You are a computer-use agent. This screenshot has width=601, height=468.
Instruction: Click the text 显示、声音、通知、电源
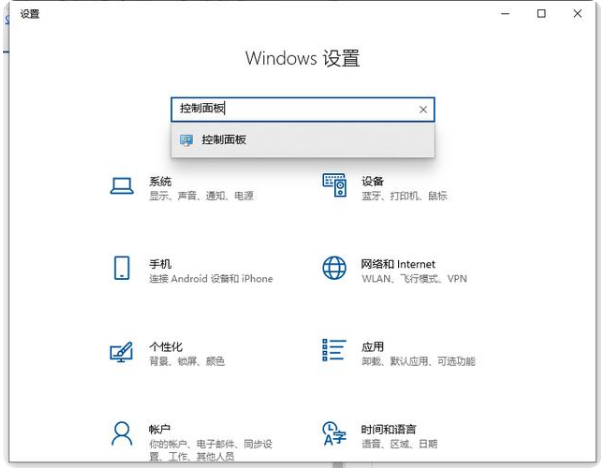click(x=202, y=196)
